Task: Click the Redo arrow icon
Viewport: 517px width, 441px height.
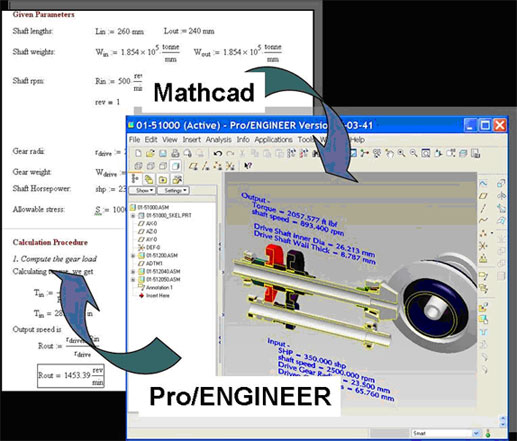Action: tap(230, 153)
